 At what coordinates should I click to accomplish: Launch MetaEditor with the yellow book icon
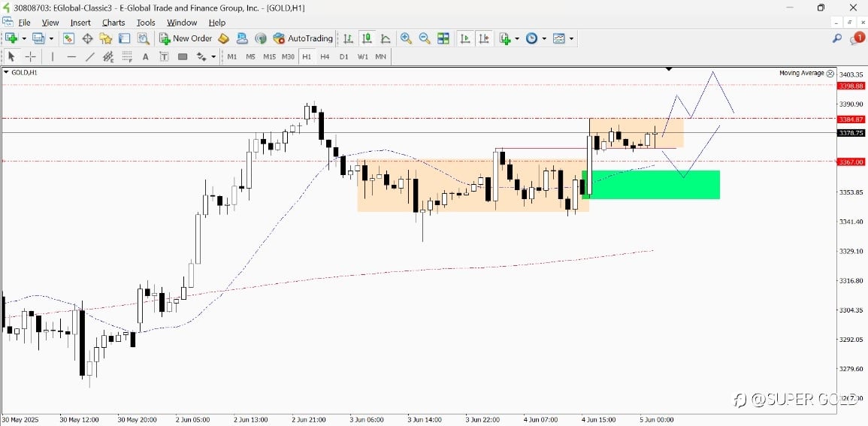pyautogui.click(x=223, y=38)
